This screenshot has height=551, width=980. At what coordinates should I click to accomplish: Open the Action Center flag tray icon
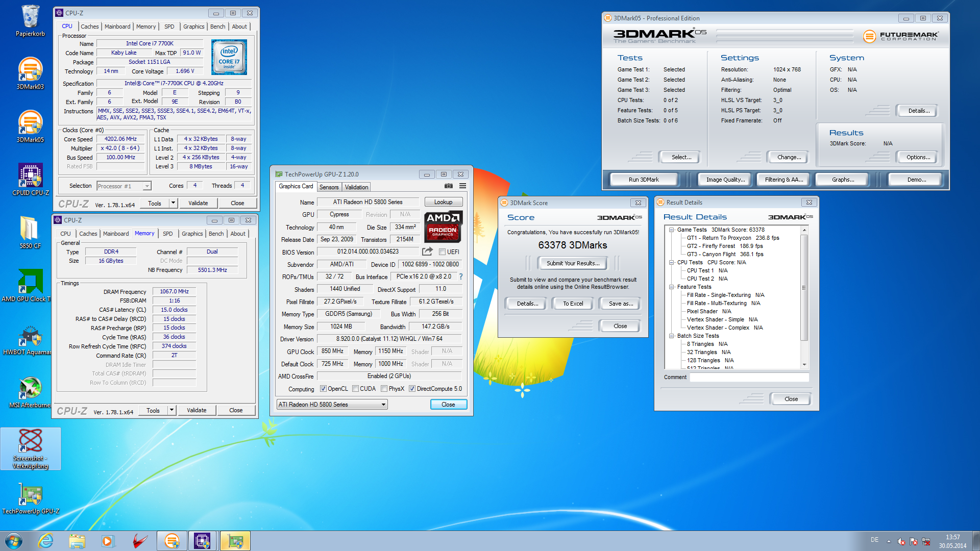[914, 541]
